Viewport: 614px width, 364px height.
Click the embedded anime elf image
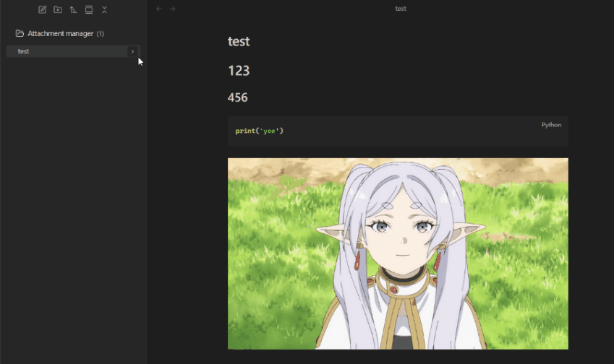[x=398, y=253]
